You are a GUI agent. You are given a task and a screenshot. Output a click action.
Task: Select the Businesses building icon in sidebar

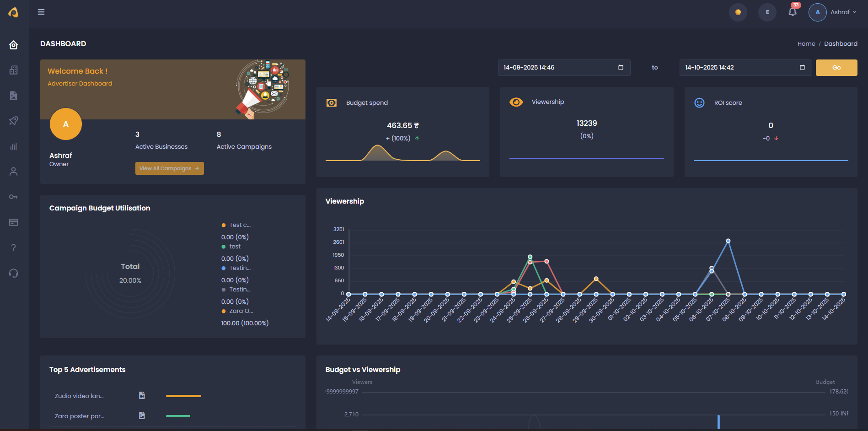pos(13,70)
